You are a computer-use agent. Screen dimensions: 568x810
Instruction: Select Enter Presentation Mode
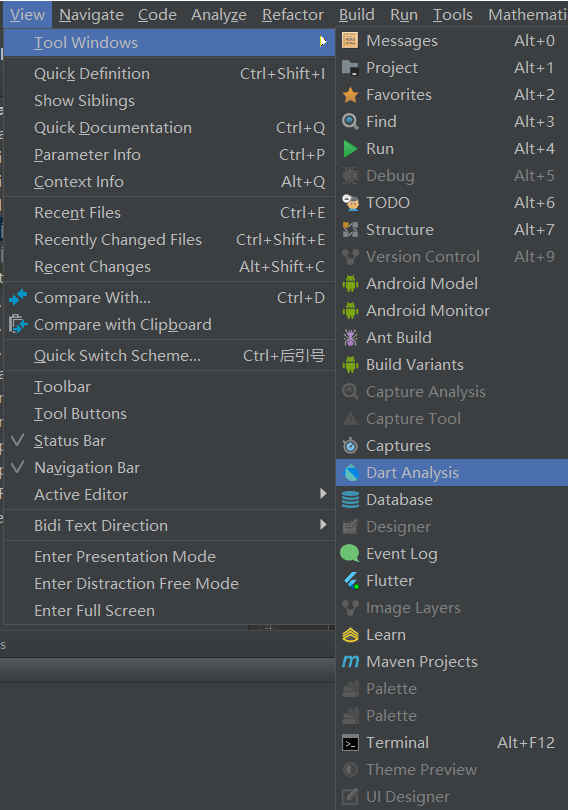[x=169, y=556]
